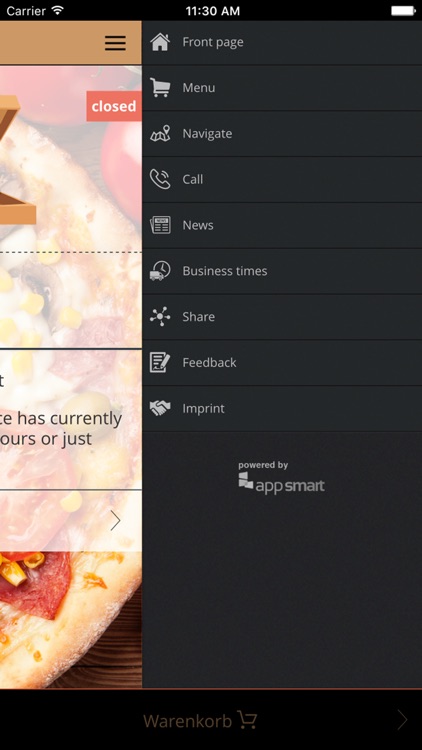Click the Feedback form pencil icon
Viewport: 422px width, 750px height.
coord(160,363)
